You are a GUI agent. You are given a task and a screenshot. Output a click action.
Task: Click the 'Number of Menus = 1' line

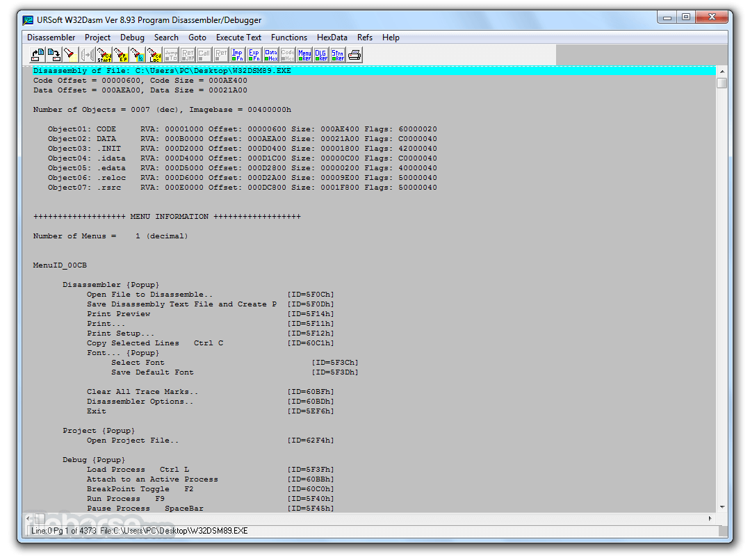(111, 236)
